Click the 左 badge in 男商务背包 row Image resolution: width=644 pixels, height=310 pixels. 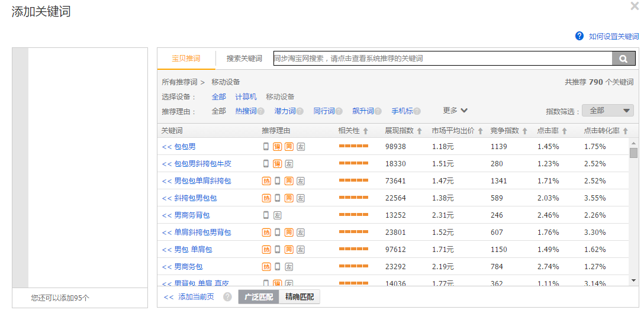point(278,215)
